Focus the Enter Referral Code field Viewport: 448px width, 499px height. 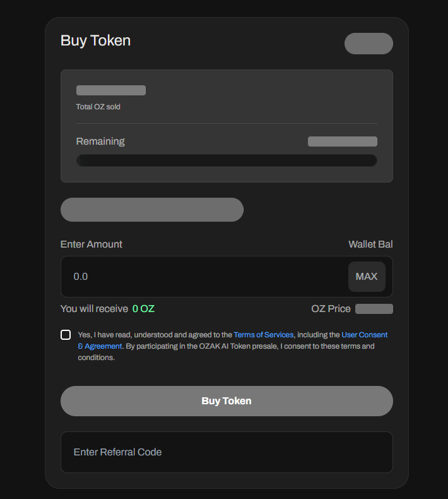tap(227, 452)
